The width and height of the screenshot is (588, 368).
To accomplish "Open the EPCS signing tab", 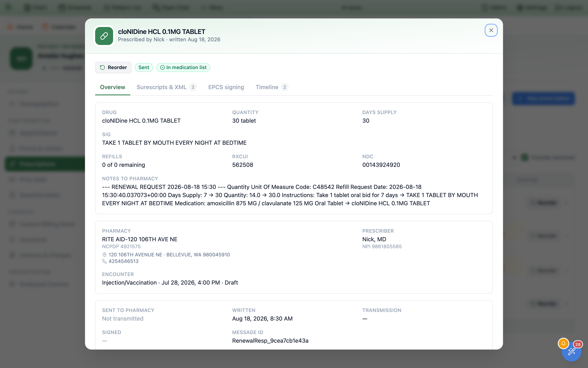I will coord(226,87).
